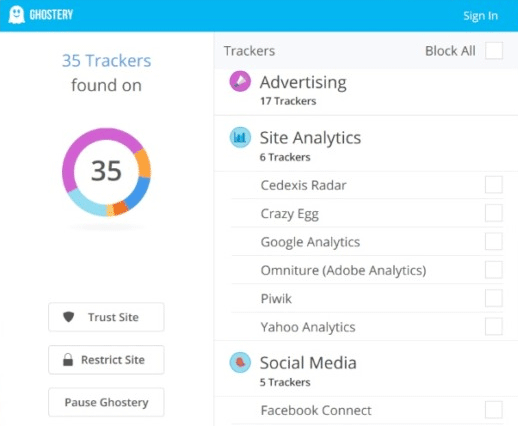Click the Trackers panel header label
The width and height of the screenshot is (518, 426).
[249, 51]
